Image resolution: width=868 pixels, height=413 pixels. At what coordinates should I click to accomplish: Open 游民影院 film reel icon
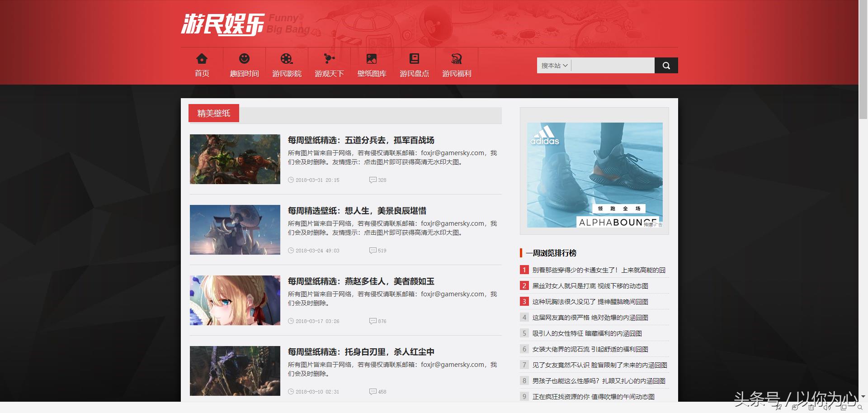[287, 59]
